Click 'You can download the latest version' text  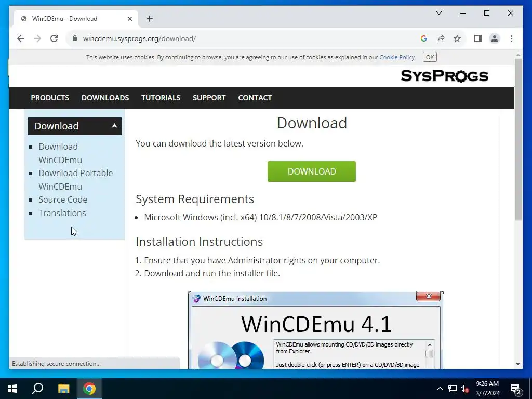click(220, 143)
